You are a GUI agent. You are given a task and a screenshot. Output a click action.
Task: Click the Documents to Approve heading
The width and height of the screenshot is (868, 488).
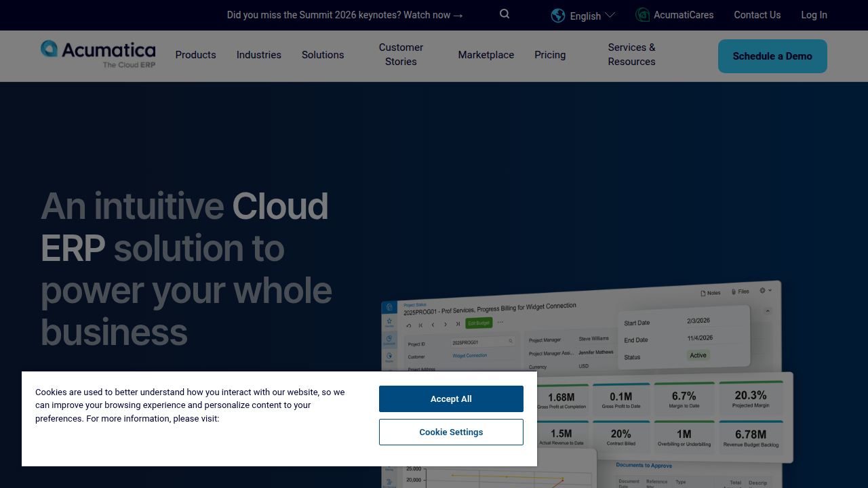click(644, 466)
